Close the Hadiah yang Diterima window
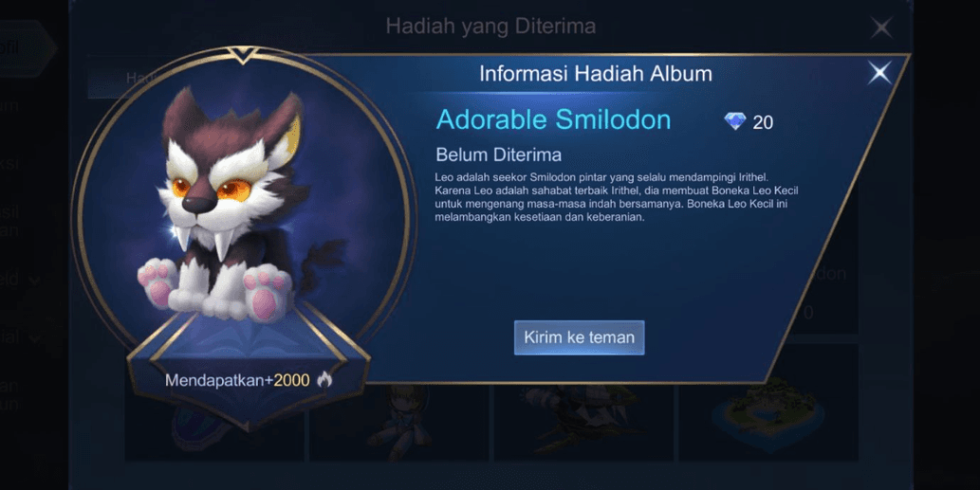This screenshot has height=490, width=980. tap(881, 27)
